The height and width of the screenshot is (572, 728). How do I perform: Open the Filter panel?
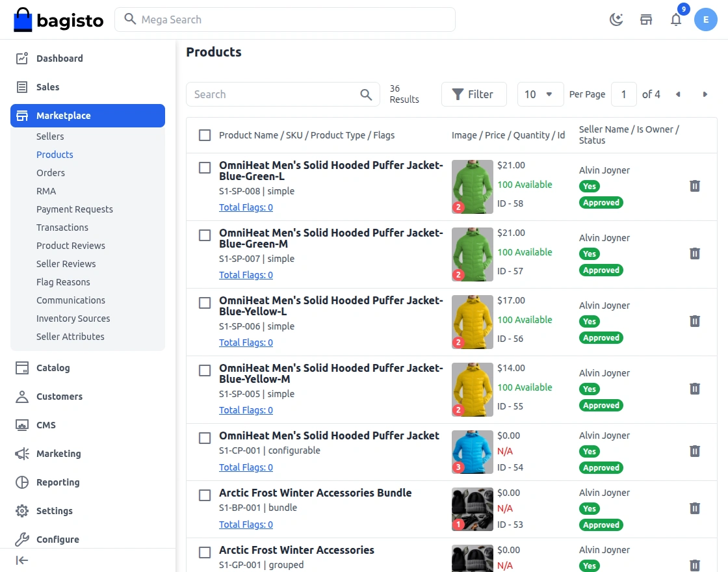473,94
